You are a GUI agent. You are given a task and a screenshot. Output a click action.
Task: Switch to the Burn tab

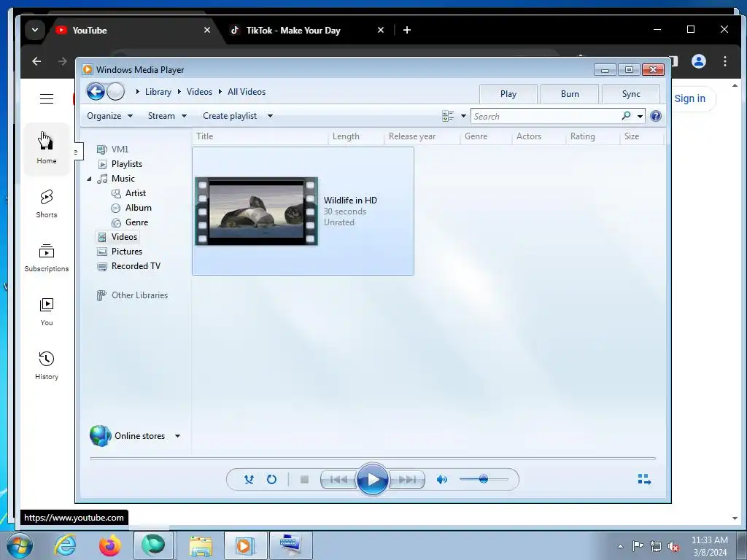point(570,94)
